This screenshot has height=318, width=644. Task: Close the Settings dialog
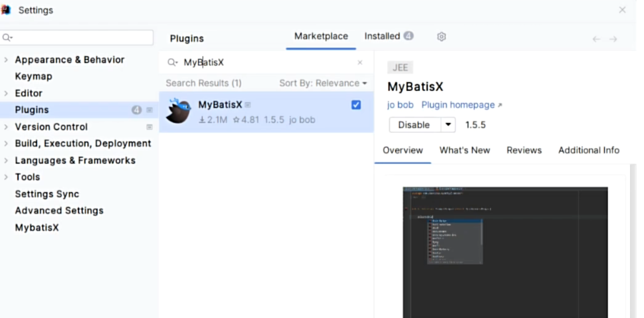click(x=622, y=10)
